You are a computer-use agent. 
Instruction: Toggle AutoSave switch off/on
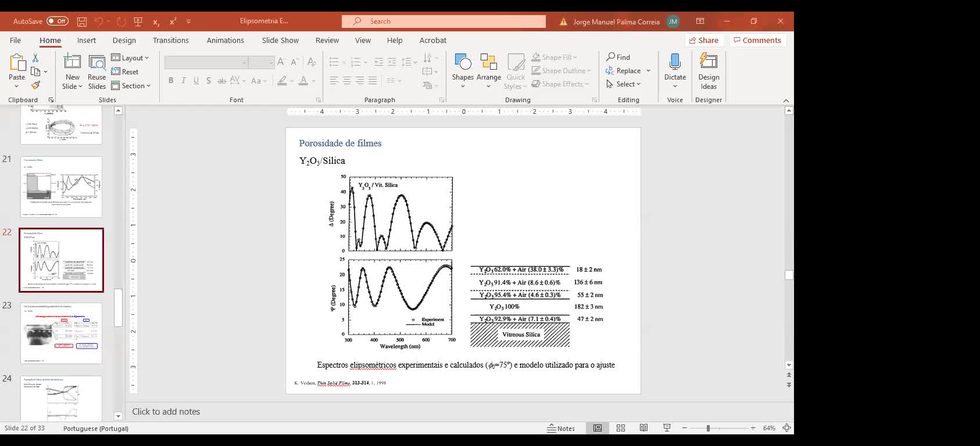pos(57,21)
